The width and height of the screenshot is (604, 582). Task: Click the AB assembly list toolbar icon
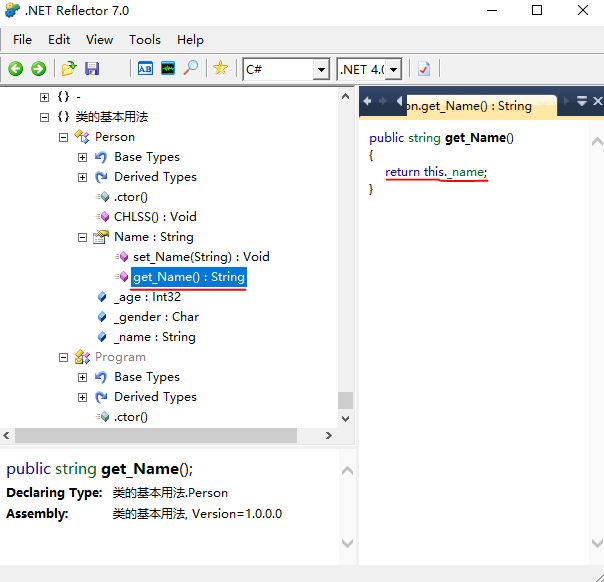pos(145,69)
